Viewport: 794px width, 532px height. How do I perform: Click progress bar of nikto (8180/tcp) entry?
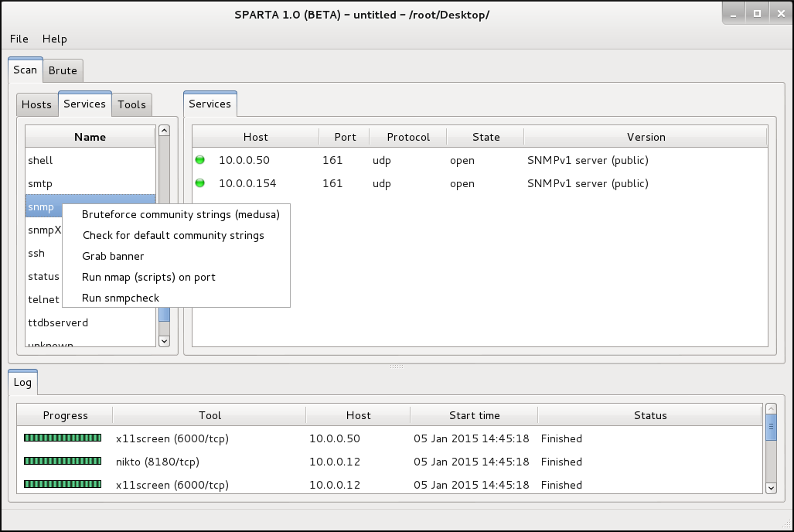tap(63, 462)
